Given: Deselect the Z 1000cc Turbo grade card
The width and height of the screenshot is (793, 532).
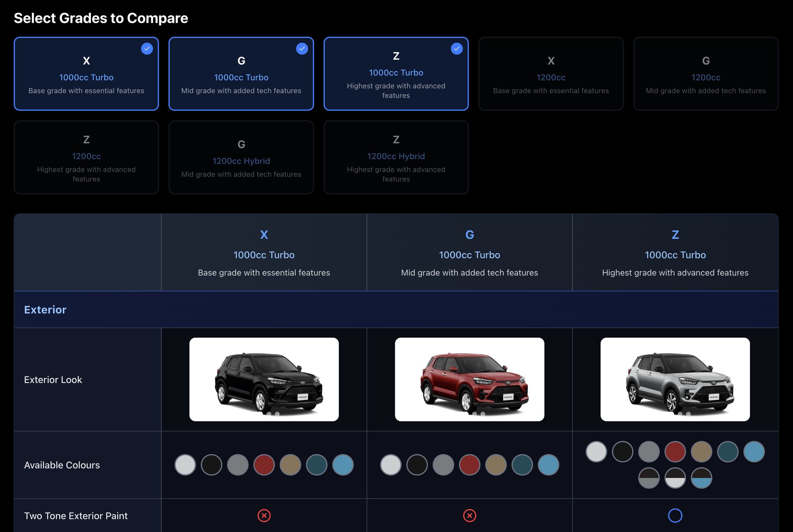Looking at the screenshot, I should pyautogui.click(x=396, y=74).
